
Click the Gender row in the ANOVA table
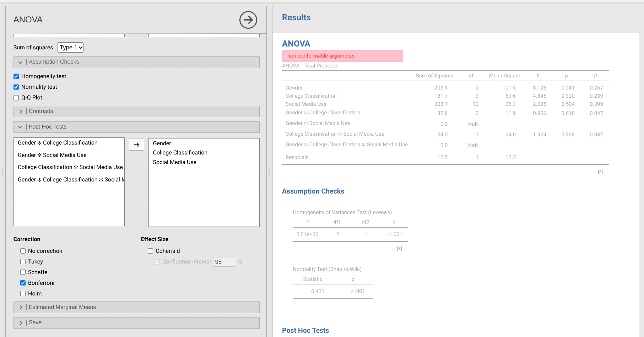click(445, 88)
